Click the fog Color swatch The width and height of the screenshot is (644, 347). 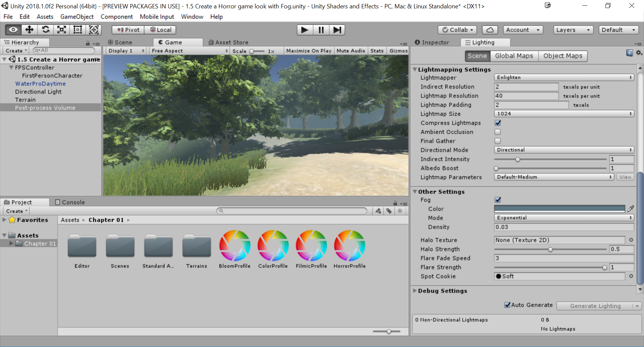tap(559, 209)
